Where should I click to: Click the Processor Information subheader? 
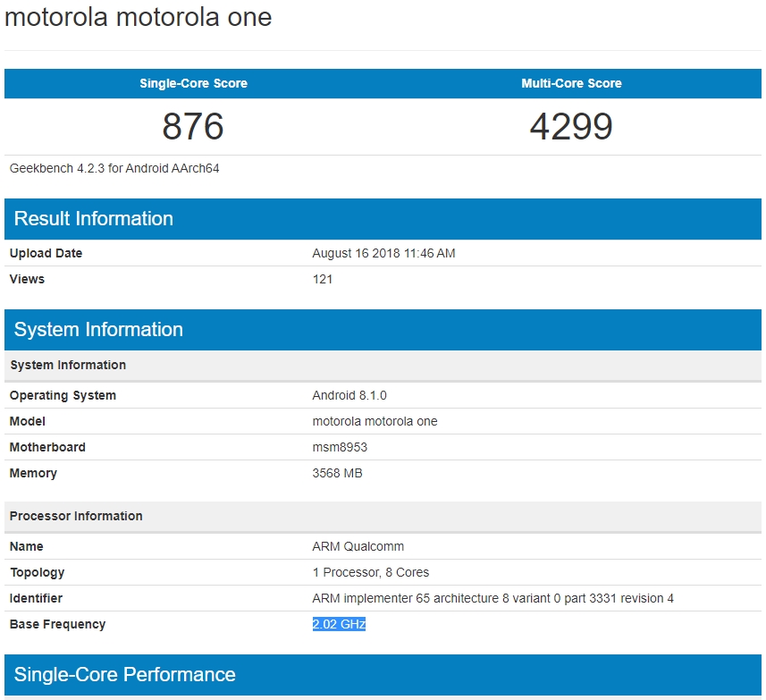point(383,517)
